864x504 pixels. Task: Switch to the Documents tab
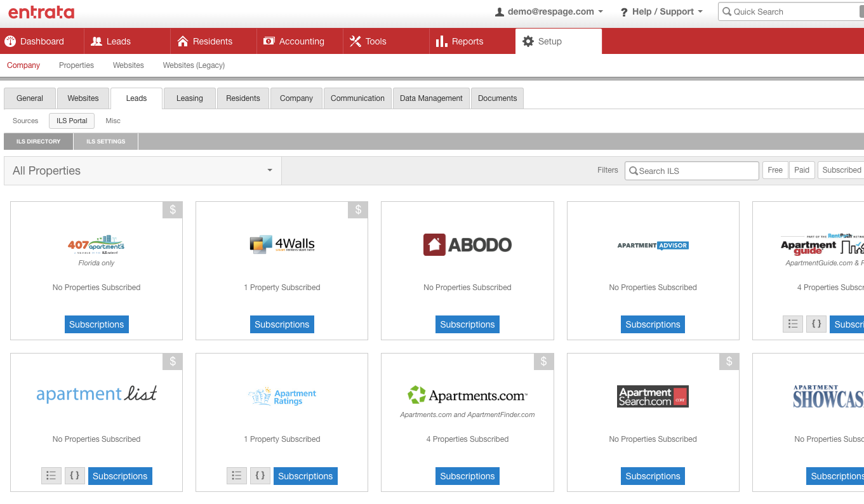click(x=497, y=98)
